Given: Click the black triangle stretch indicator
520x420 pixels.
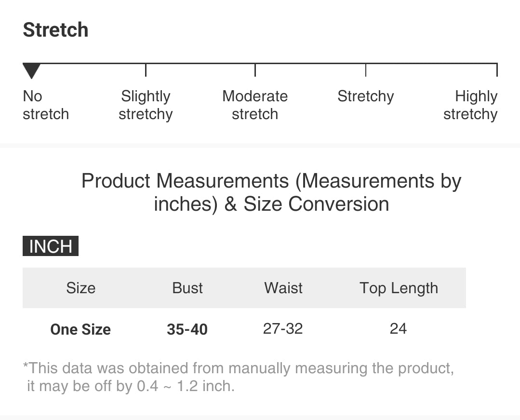Looking at the screenshot, I should click(x=32, y=71).
